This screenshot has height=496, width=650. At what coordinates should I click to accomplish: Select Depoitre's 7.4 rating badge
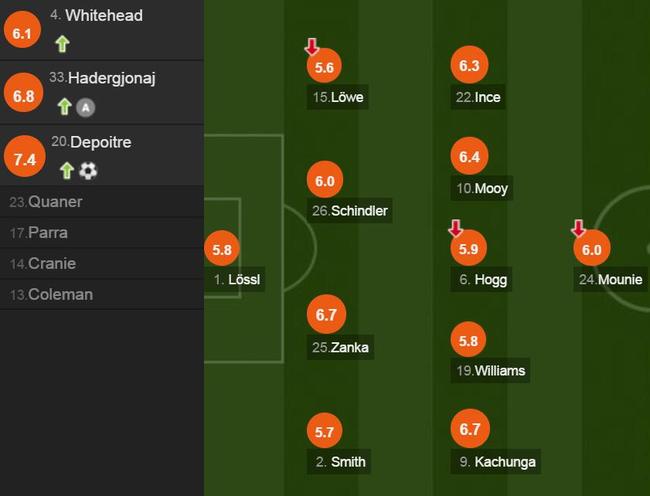[x=24, y=157]
